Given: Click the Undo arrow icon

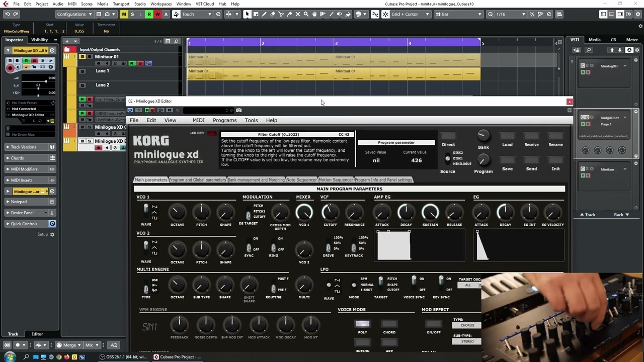Looking at the screenshot, I should (8, 14).
